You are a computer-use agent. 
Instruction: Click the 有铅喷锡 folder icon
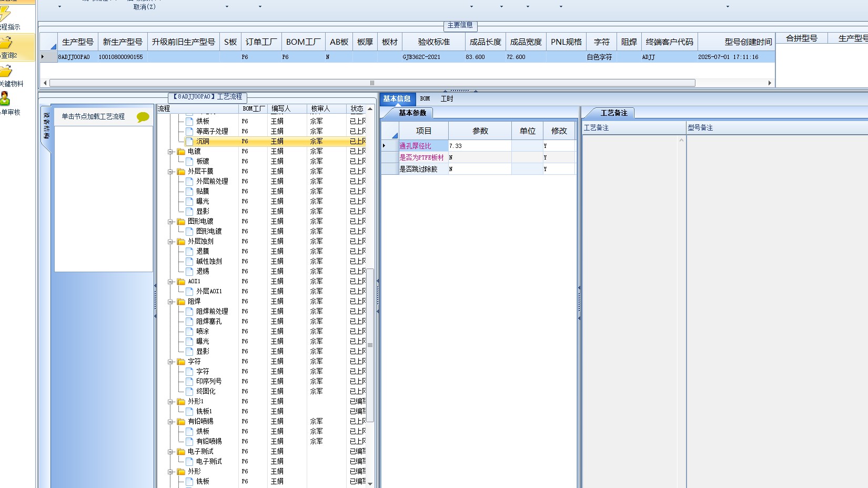click(x=181, y=422)
